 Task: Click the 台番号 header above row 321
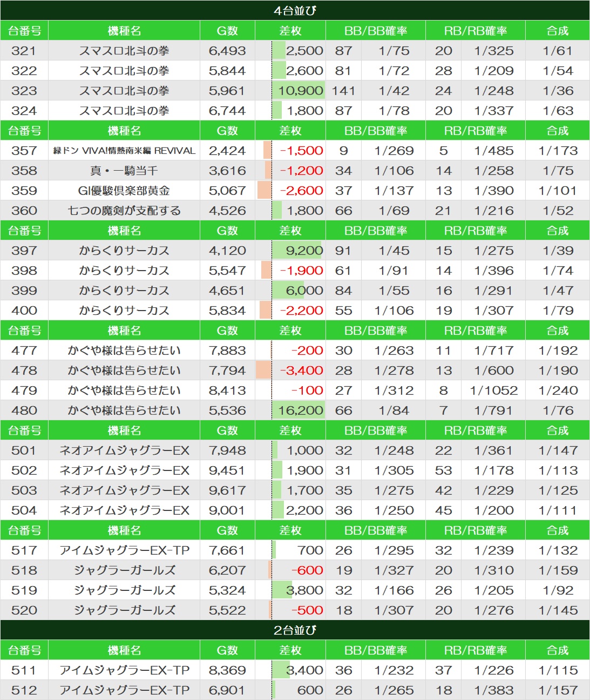[24, 31]
